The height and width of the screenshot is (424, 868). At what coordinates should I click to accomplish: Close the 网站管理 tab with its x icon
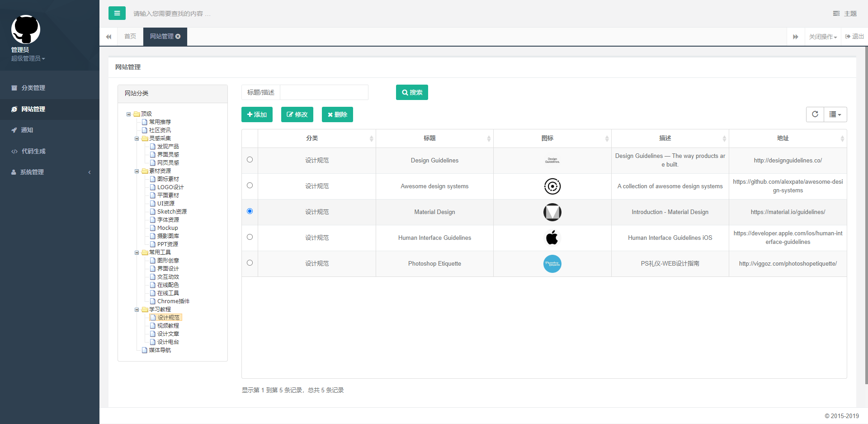(178, 37)
